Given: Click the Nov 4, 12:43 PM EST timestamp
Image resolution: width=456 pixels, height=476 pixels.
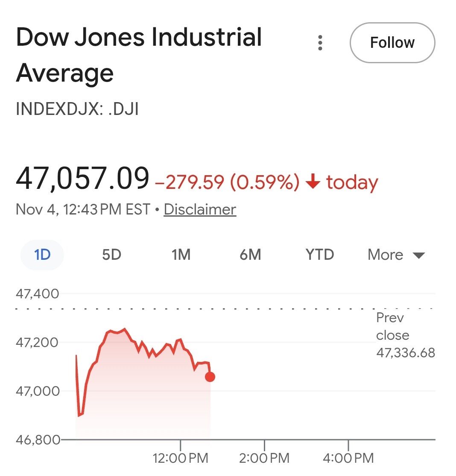Looking at the screenshot, I should 83,209.
